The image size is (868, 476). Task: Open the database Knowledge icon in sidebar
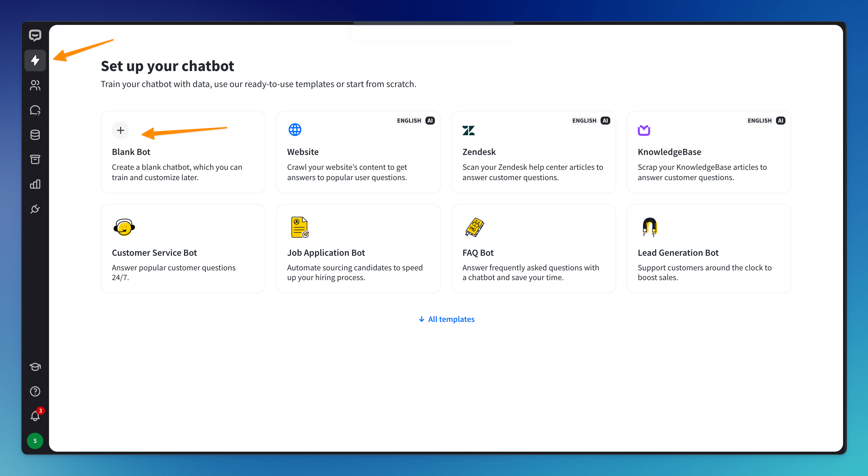click(35, 135)
